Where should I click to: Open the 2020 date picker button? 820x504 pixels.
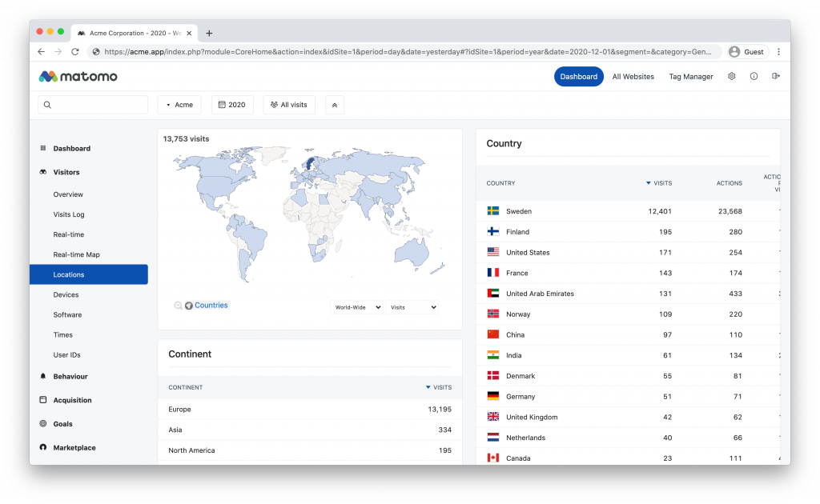click(x=232, y=105)
